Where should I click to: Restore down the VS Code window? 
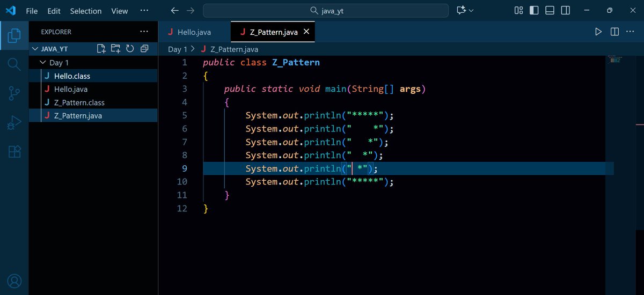[610, 11]
